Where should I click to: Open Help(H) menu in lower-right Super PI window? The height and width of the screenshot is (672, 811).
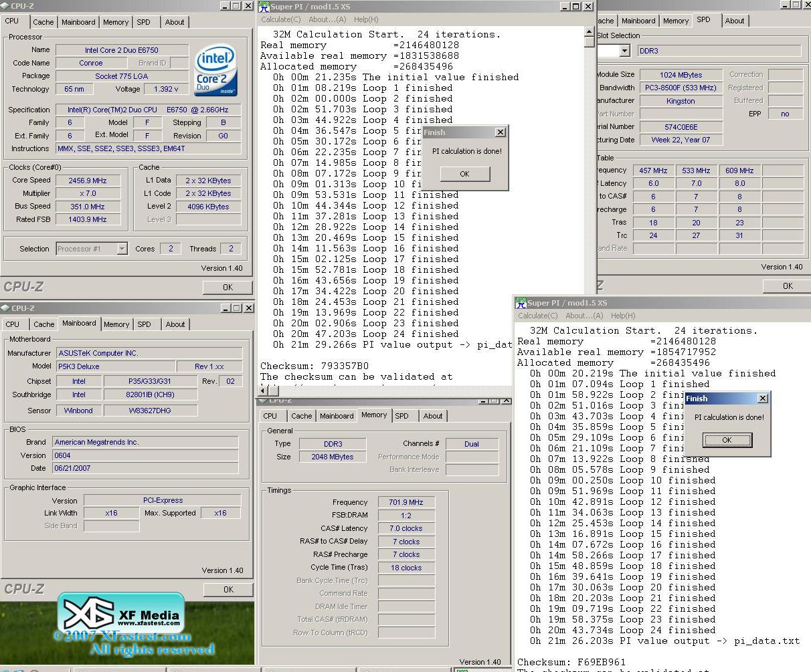pos(622,316)
